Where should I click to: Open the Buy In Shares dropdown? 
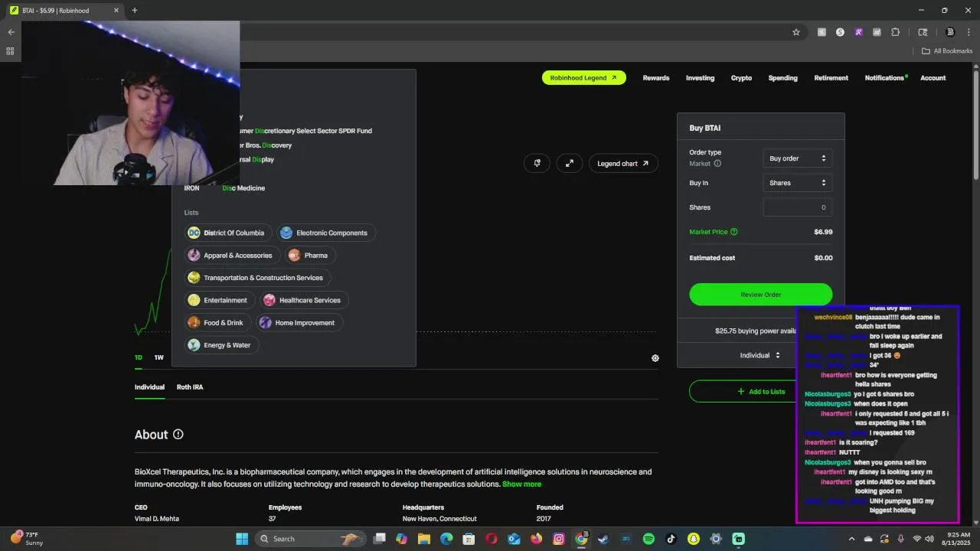[797, 183]
